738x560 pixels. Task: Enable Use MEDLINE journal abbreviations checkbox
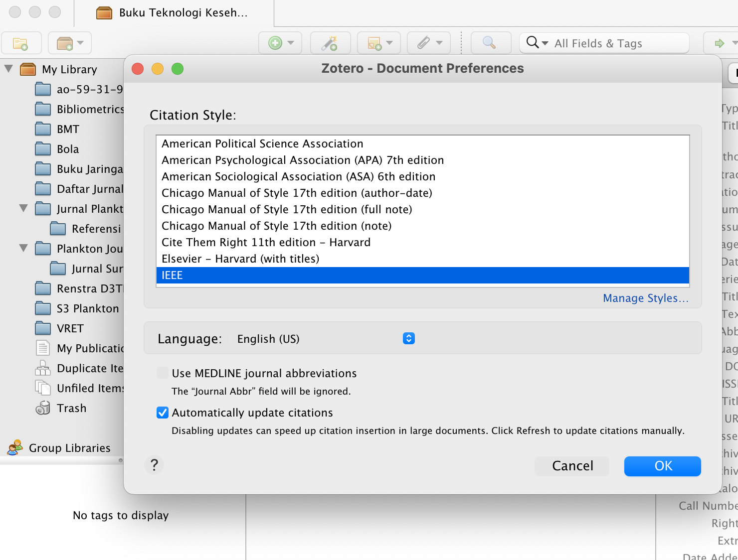163,373
